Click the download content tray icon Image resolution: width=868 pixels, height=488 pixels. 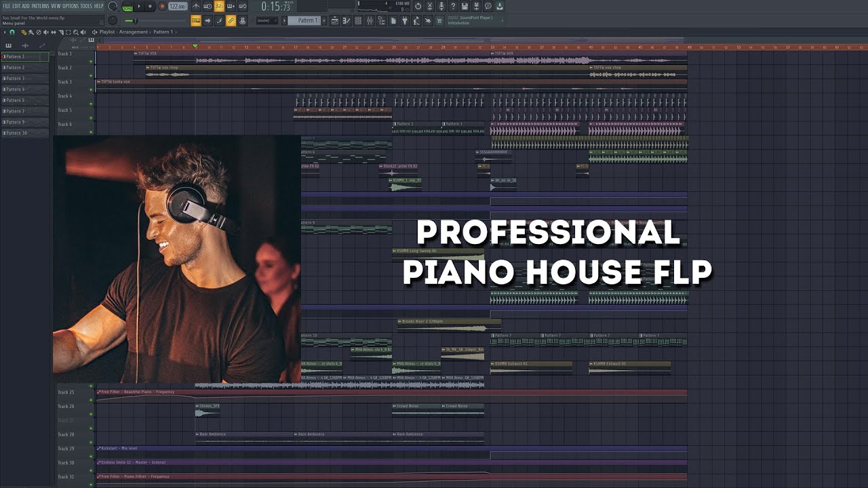[500, 6]
